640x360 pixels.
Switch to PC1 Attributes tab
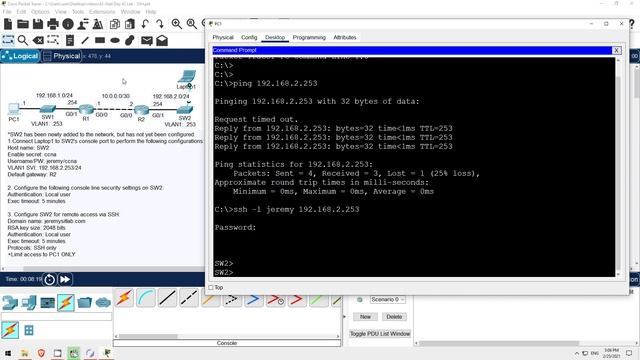coord(344,37)
